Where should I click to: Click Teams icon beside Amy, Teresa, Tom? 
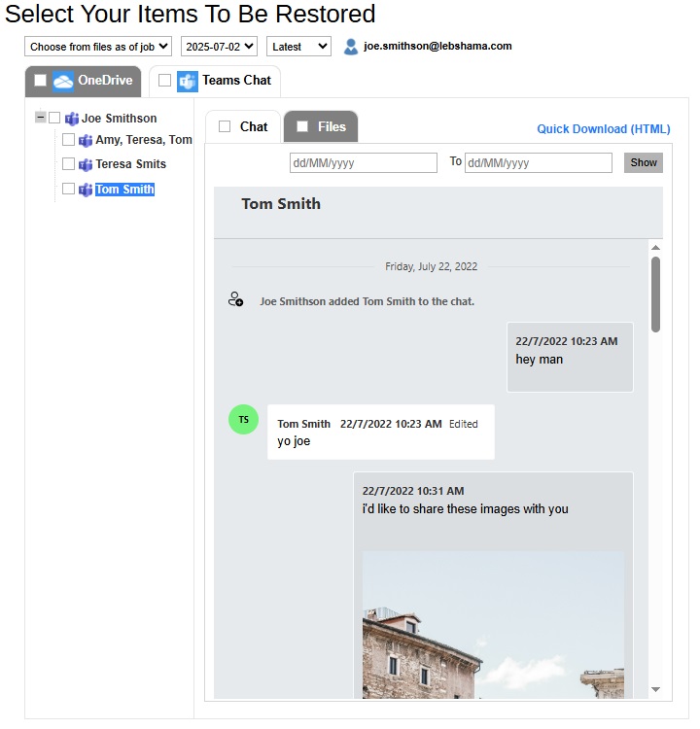click(86, 140)
